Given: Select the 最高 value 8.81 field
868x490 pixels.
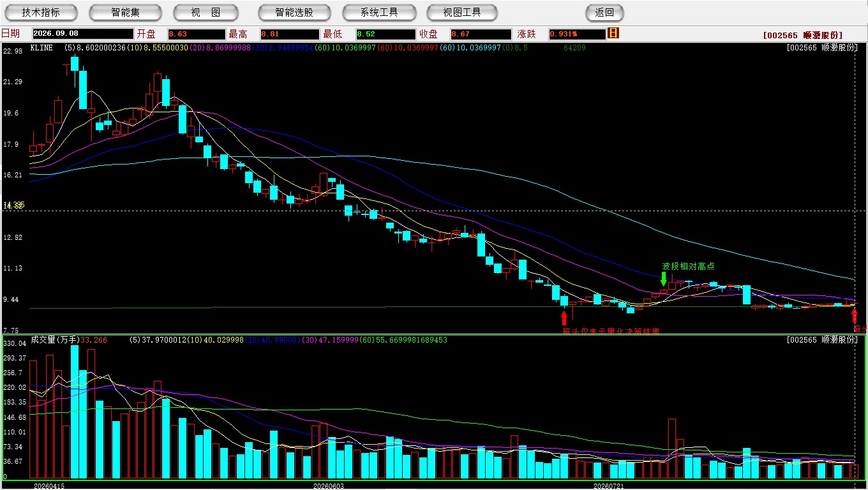Looking at the screenshot, I should pos(289,34).
